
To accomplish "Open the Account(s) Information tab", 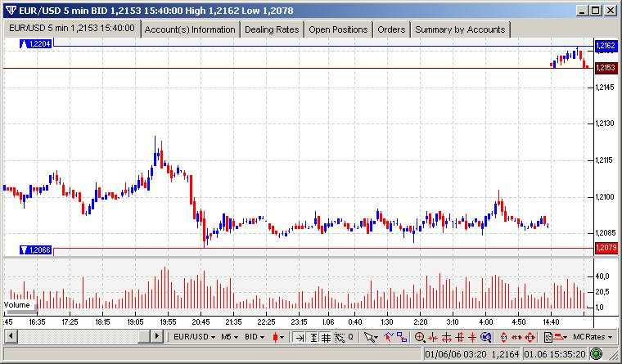I will point(190,29).
